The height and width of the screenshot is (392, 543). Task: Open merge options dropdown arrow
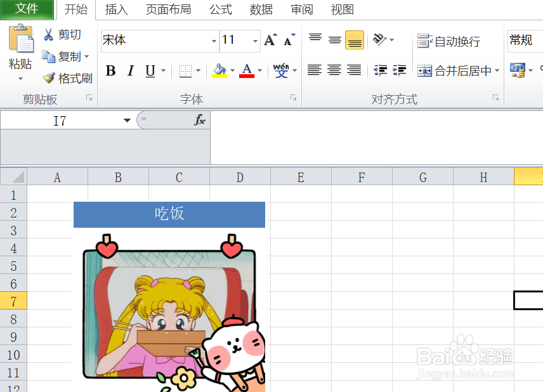click(497, 70)
